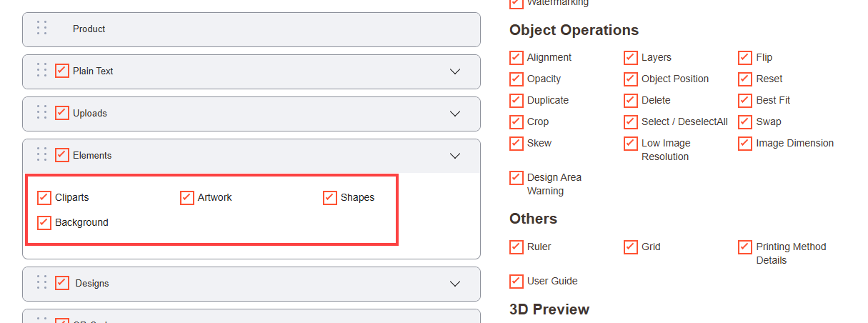The width and height of the screenshot is (868, 323).
Task: Uncheck the Plain Text section checkbox
Action: (62, 71)
